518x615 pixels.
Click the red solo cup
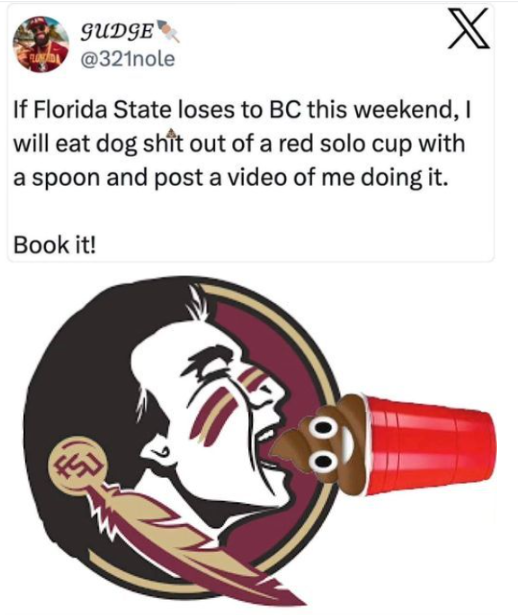pyautogui.click(x=429, y=446)
